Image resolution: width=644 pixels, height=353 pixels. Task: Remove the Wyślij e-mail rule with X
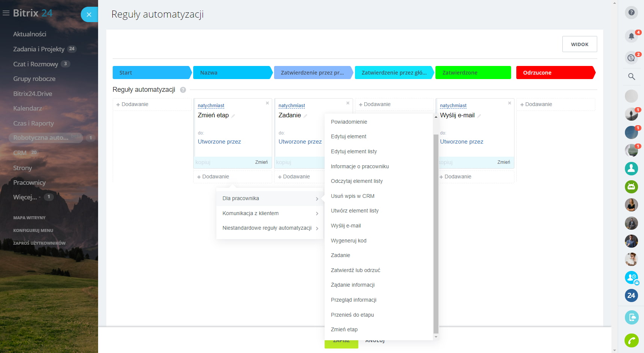509,103
